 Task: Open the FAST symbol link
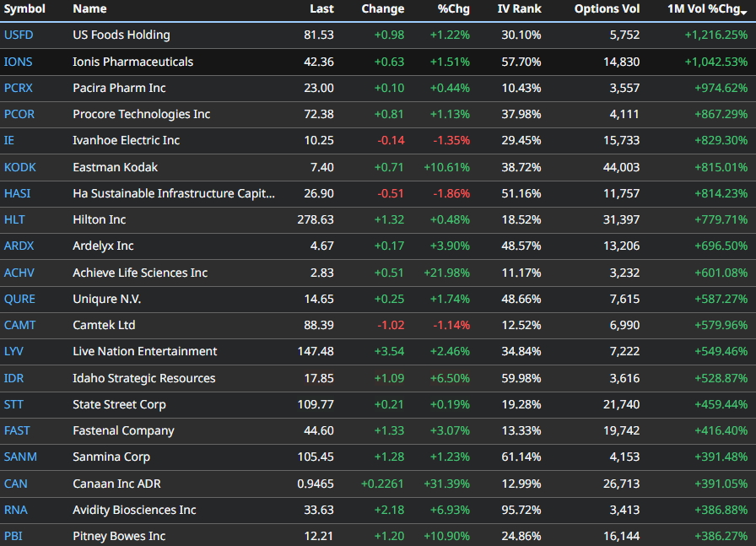click(x=17, y=430)
